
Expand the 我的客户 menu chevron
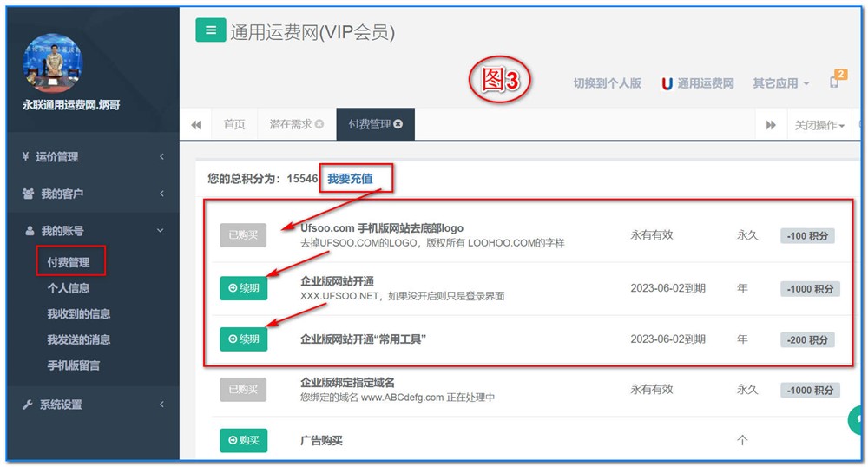coord(161,194)
